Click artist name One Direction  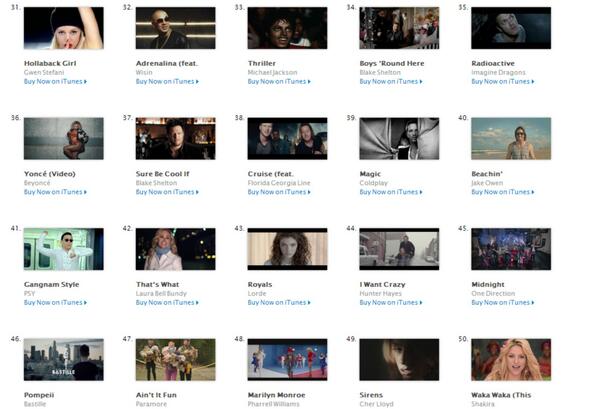[493, 293]
